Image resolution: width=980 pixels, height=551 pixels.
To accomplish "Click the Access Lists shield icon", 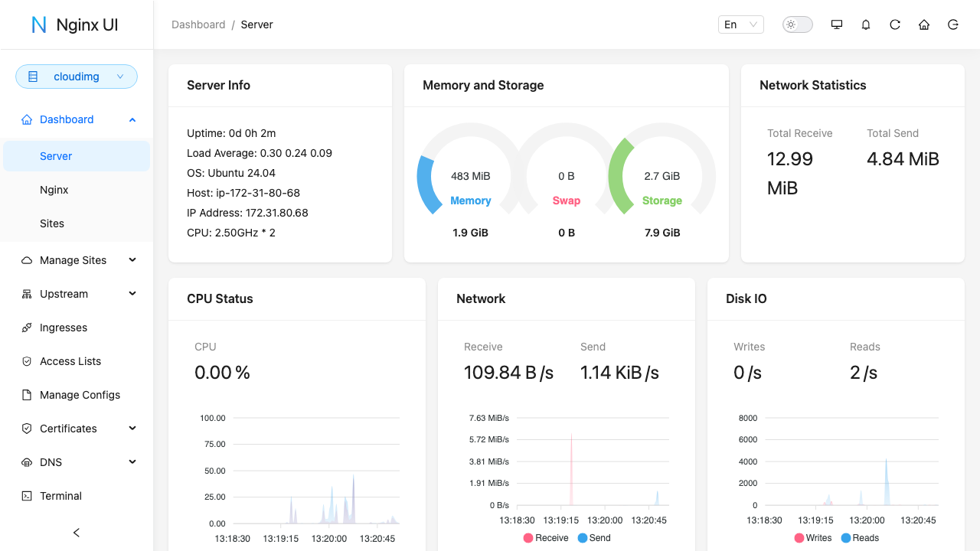I will pos(27,361).
